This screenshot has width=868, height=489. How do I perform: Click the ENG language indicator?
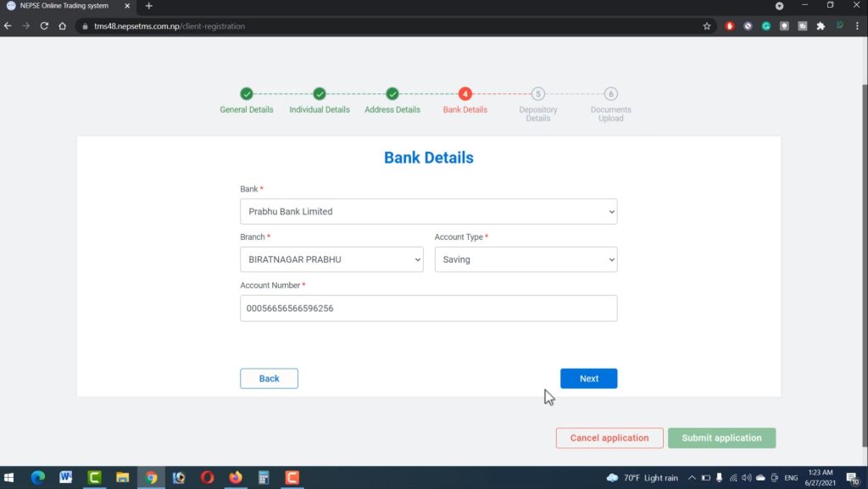click(791, 477)
